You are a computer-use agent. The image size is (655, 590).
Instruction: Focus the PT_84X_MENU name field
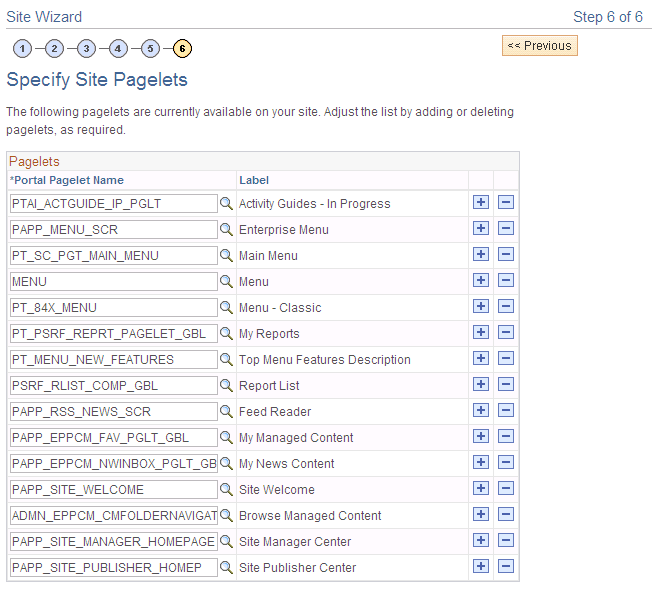click(x=114, y=308)
